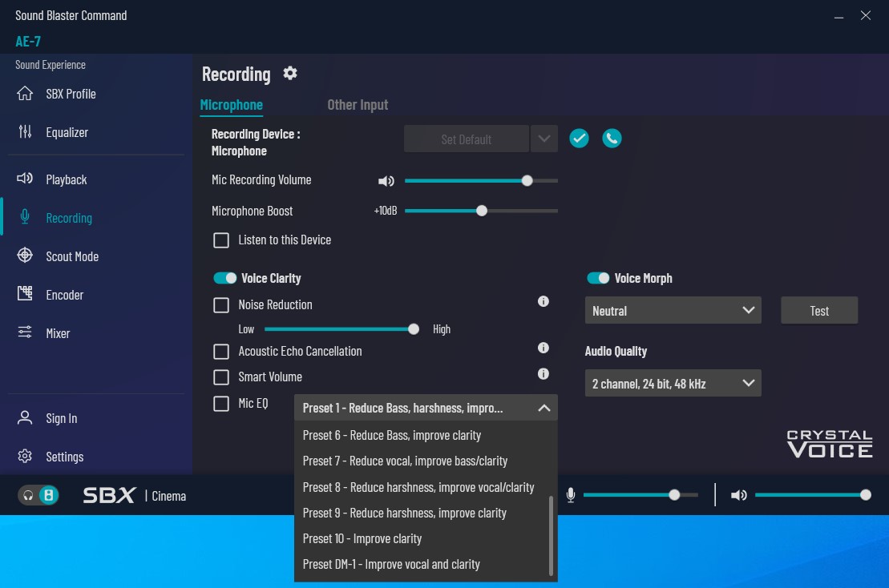The width and height of the screenshot is (889, 588).
Task: Click the Mixer sliders icon
Action: click(25, 332)
